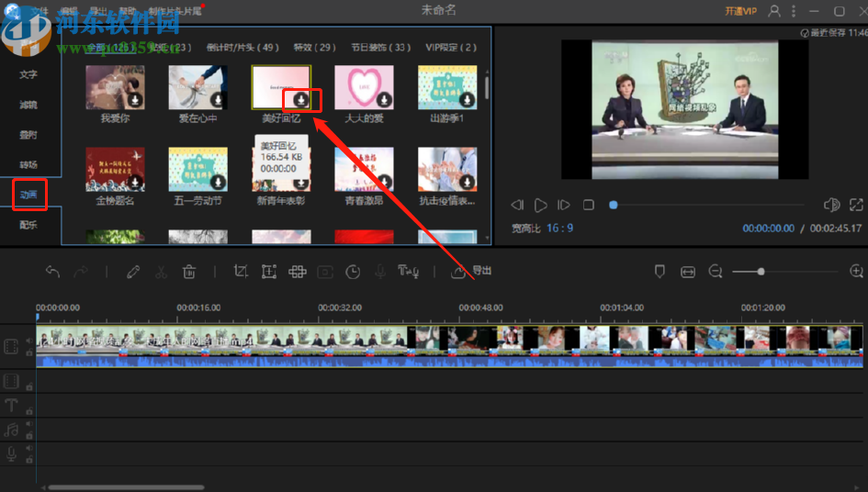Download the 金榜题名 animation
The height and width of the screenshot is (492, 868).
point(134,182)
